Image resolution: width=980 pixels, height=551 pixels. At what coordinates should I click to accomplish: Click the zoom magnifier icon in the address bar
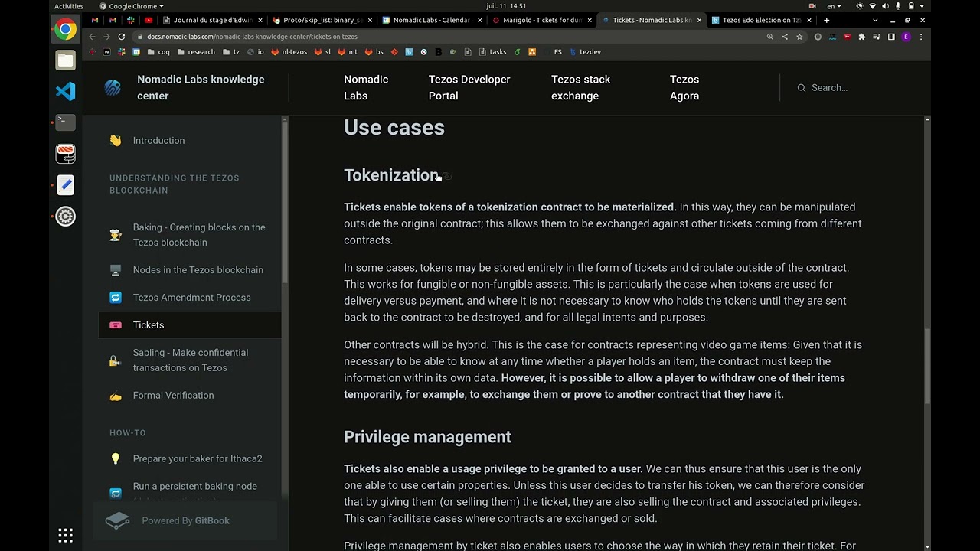pyautogui.click(x=770, y=37)
